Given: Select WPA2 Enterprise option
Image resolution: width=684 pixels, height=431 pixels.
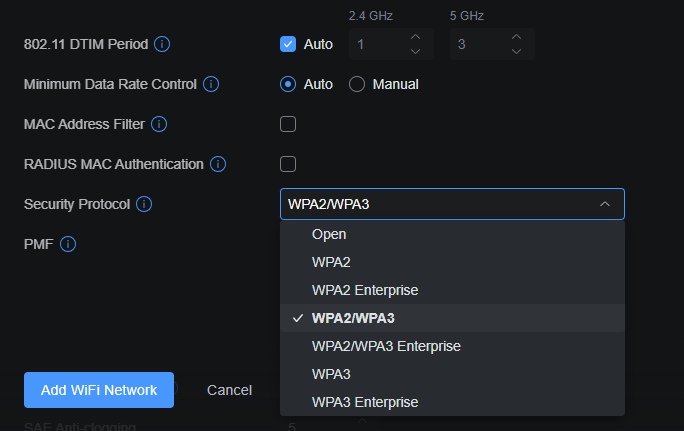Looking at the screenshot, I should (x=364, y=290).
